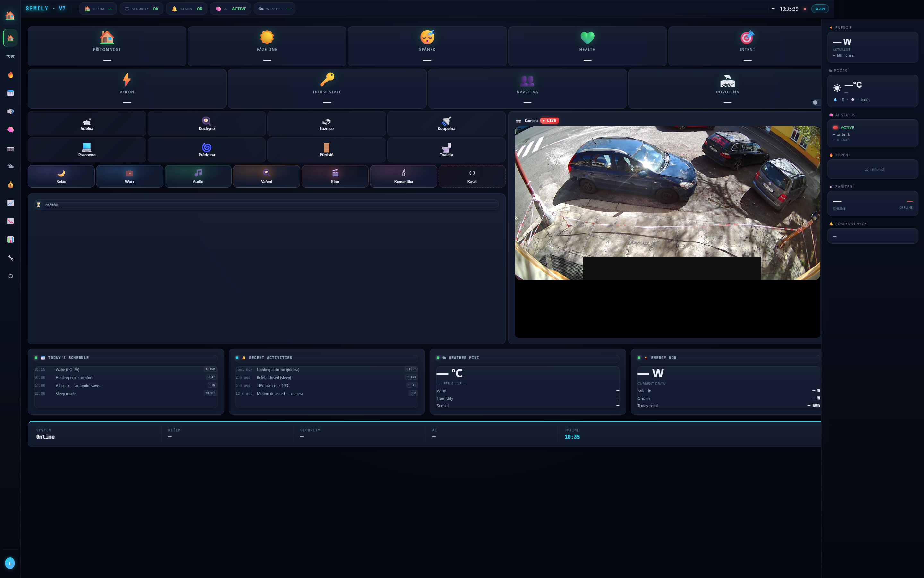The height and width of the screenshot is (578, 924).
Task: Open the Návštěva visitors card
Action: 527,89
